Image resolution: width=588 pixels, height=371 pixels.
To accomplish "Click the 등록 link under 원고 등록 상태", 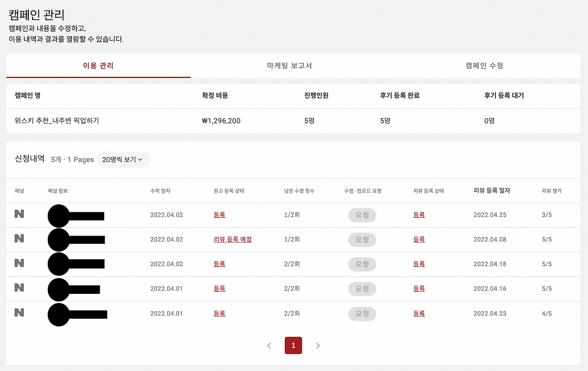I will [x=219, y=214].
